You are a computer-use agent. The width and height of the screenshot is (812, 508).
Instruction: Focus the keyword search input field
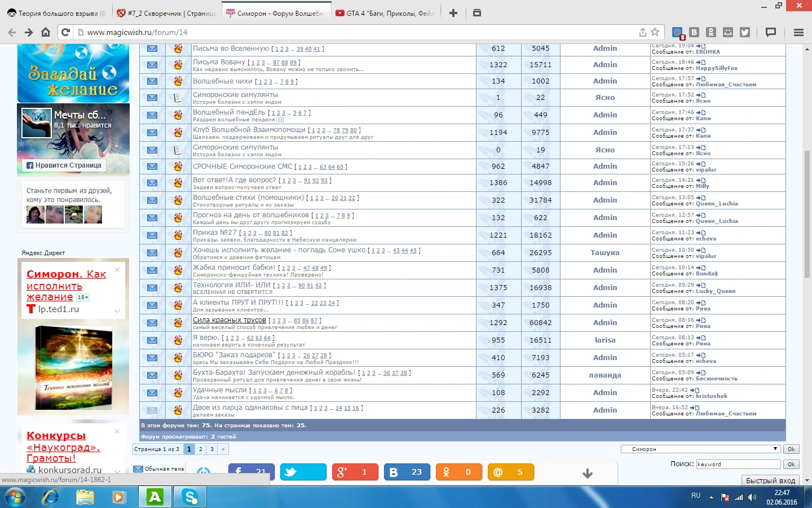click(x=738, y=464)
